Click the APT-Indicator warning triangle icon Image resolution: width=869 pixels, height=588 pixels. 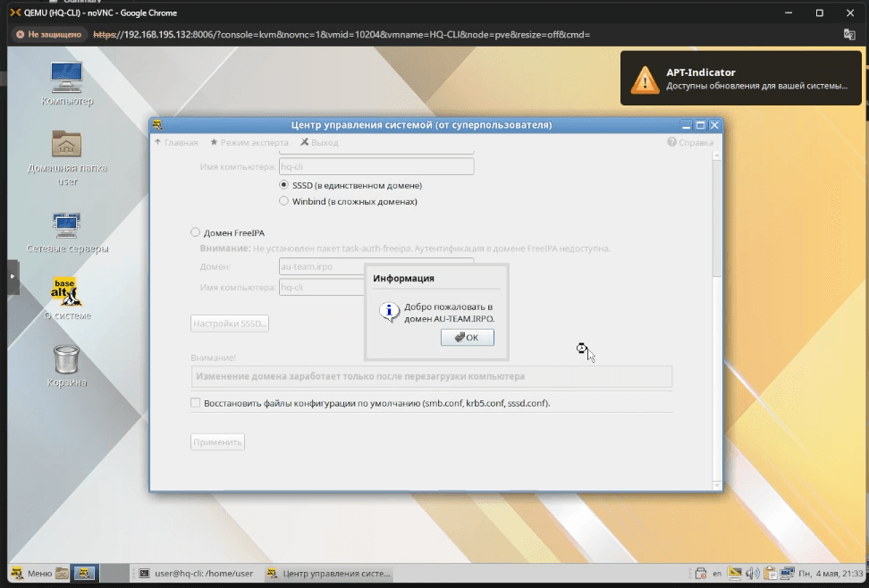(x=645, y=80)
